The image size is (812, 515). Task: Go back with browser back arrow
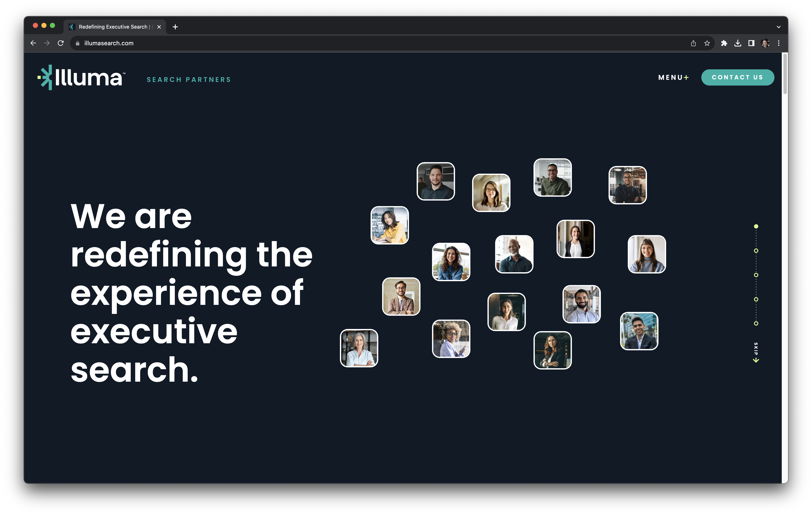coord(33,43)
